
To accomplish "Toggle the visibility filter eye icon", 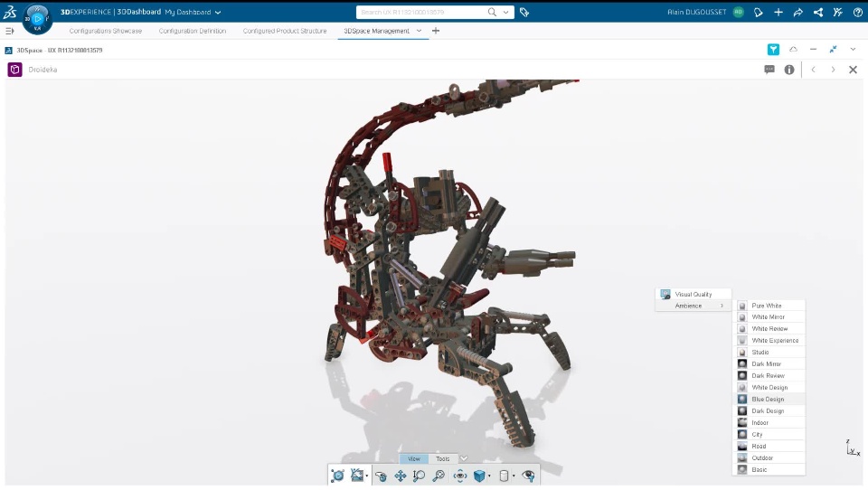I will (529, 476).
